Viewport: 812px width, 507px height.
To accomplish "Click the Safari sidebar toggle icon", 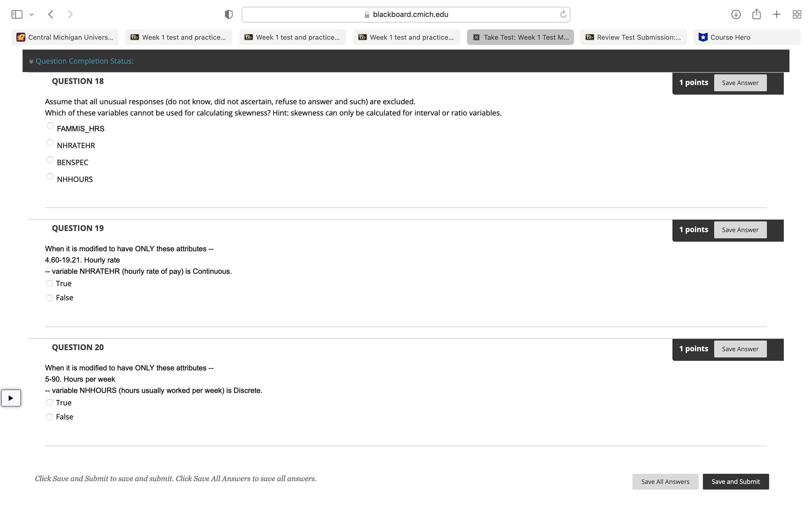I will coord(17,14).
